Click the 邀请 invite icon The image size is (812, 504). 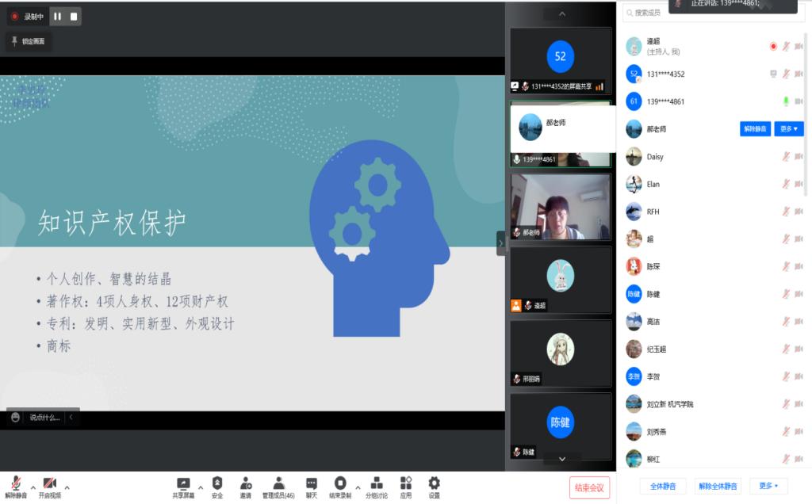click(246, 483)
